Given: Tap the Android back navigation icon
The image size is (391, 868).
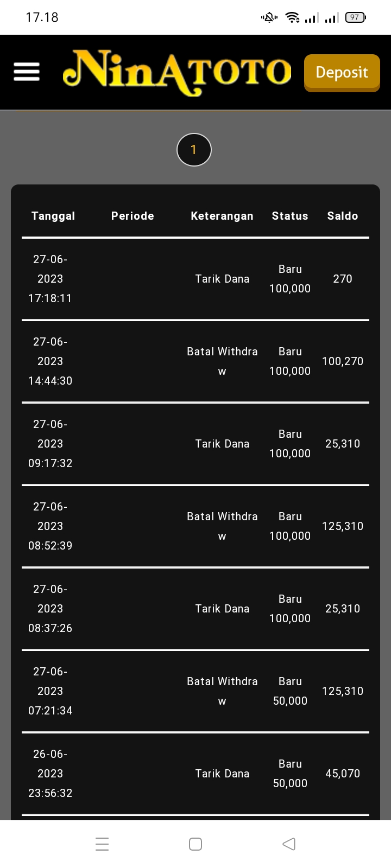Looking at the screenshot, I should click(x=289, y=844).
